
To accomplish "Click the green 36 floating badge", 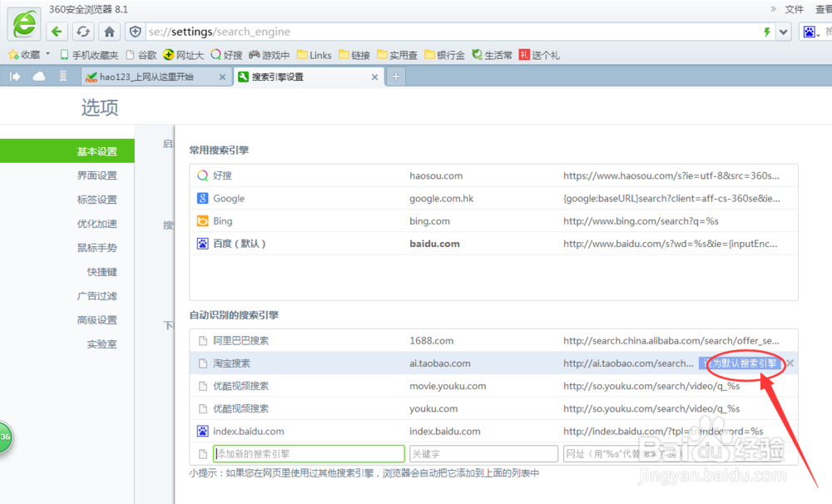I will click(x=5, y=437).
